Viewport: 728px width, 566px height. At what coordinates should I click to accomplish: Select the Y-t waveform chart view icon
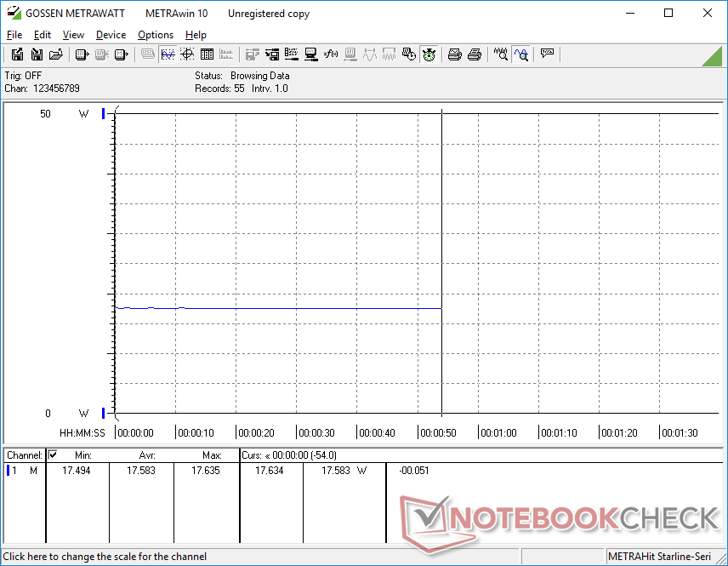click(168, 54)
